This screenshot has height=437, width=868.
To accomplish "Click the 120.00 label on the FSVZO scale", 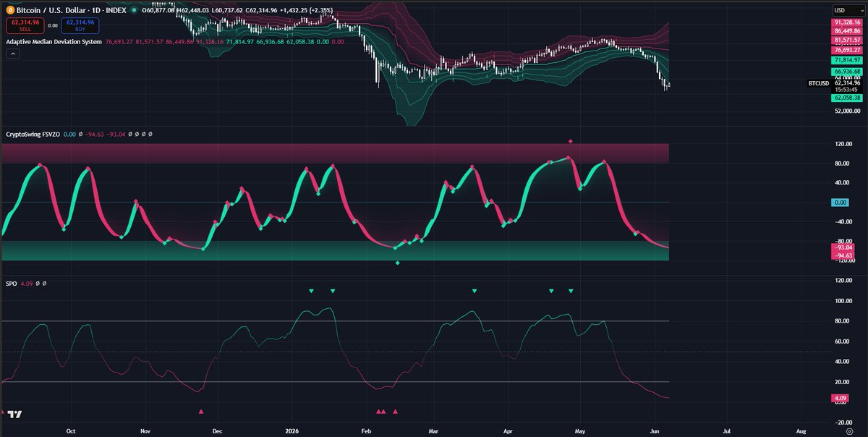I will [x=845, y=144].
